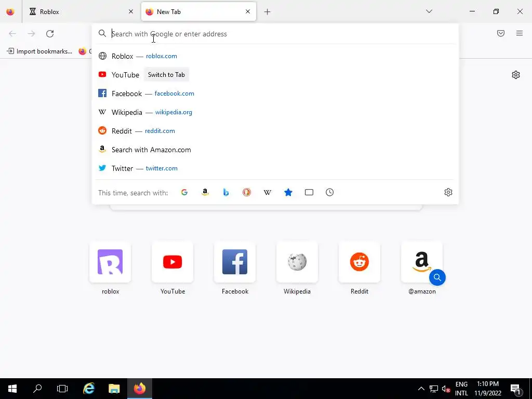This screenshot has height=399, width=532.
Task: Reload the current page
Action: coord(50,34)
